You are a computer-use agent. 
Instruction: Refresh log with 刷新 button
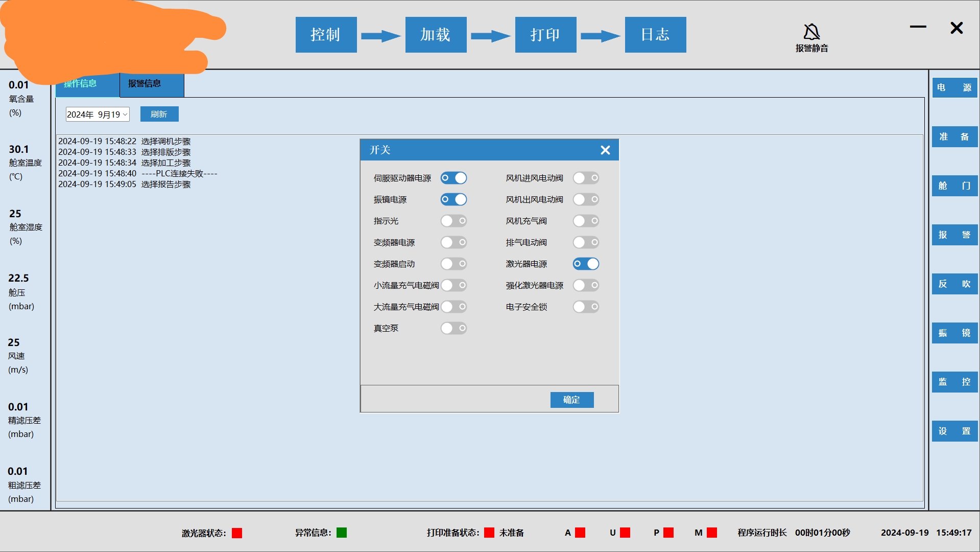tap(159, 114)
